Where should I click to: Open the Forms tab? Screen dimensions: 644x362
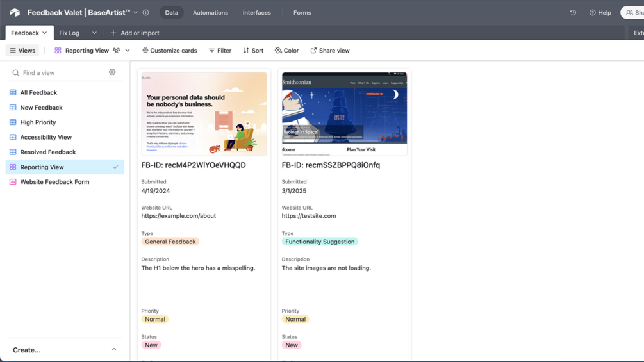pyautogui.click(x=302, y=13)
